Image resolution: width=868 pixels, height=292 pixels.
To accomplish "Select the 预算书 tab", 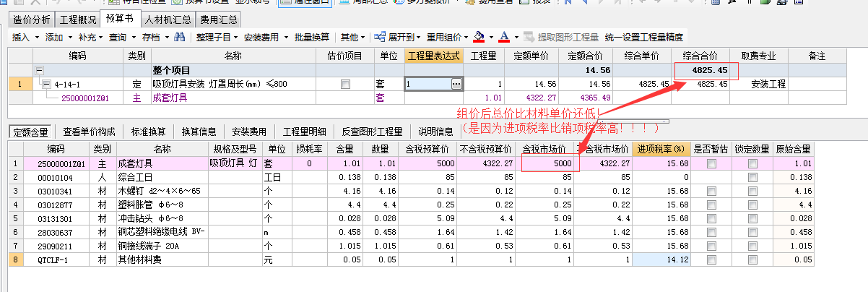I will click(119, 19).
